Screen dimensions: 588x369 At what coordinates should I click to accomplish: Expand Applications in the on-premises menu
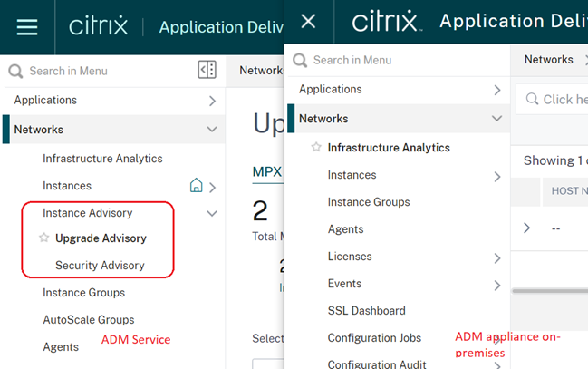click(497, 90)
